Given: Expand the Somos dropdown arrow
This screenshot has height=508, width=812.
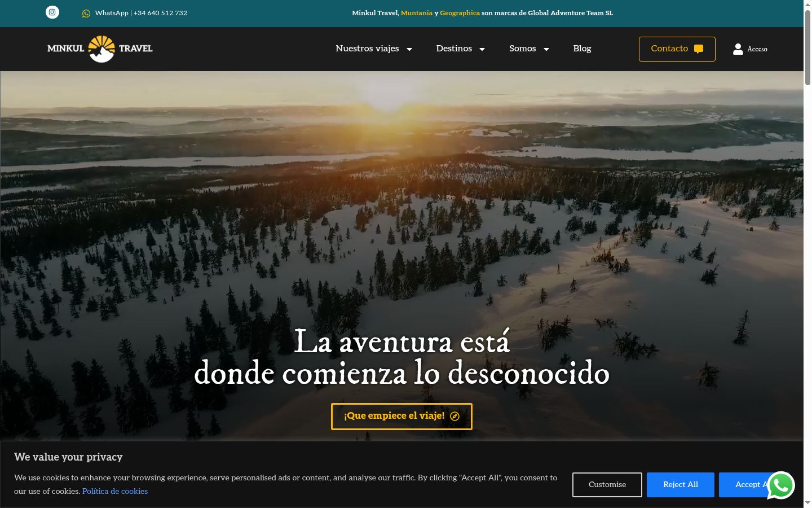Looking at the screenshot, I should point(546,49).
